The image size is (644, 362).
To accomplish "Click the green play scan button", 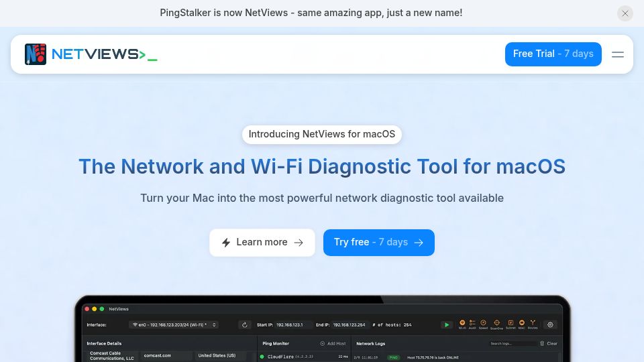I will [x=447, y=324].
